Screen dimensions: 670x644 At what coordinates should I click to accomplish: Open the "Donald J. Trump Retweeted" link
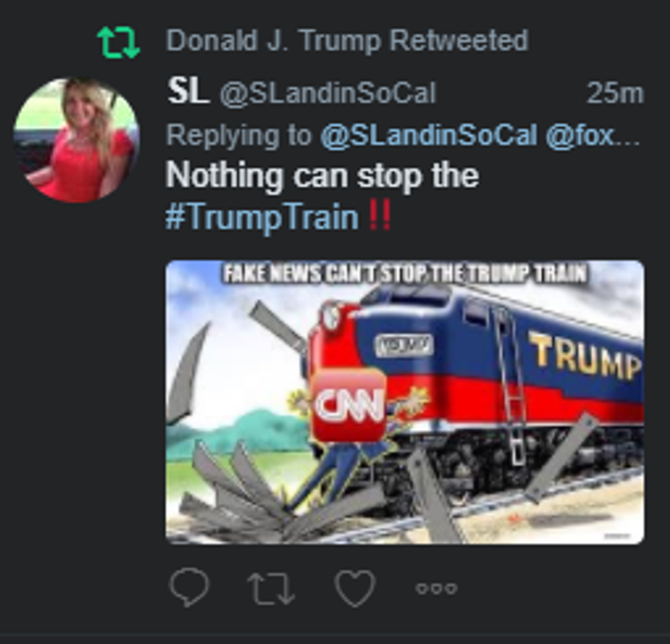(x=347, y=41)
